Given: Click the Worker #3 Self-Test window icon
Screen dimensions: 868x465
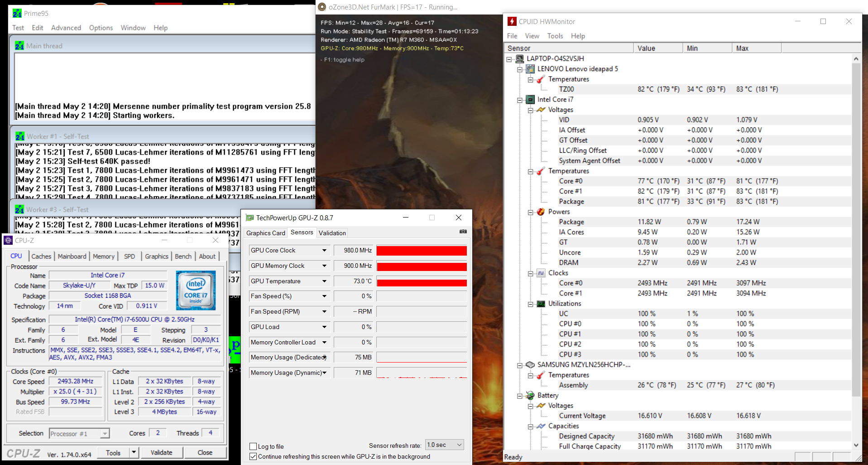Looking at the screenshot, I should (19, 209).
